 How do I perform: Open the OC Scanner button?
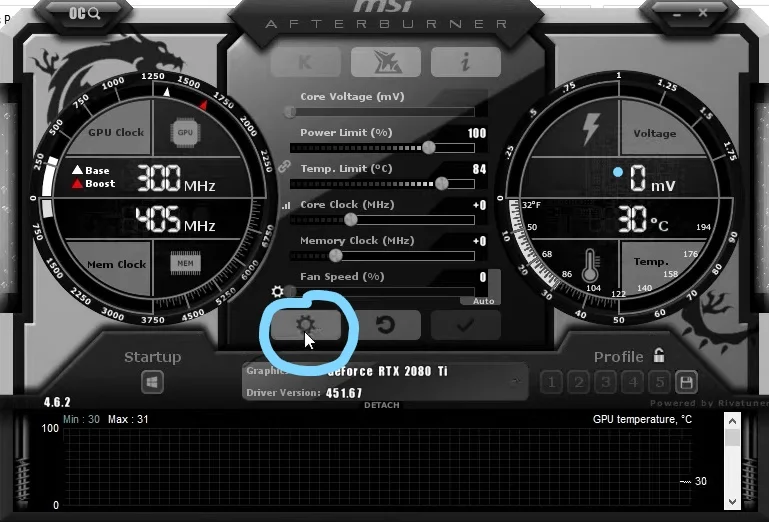84,14
